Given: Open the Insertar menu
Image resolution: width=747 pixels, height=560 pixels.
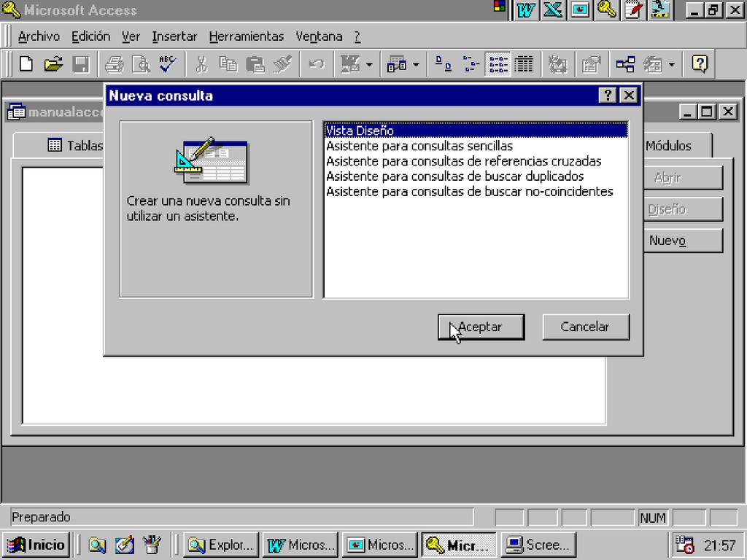Looking at the screenshot, I should 174,36.
